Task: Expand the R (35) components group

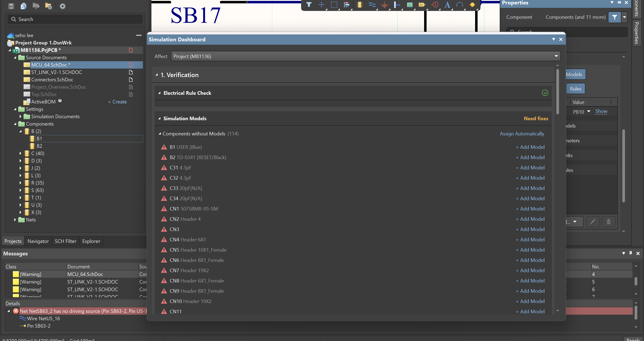Action: click(20, 183)
